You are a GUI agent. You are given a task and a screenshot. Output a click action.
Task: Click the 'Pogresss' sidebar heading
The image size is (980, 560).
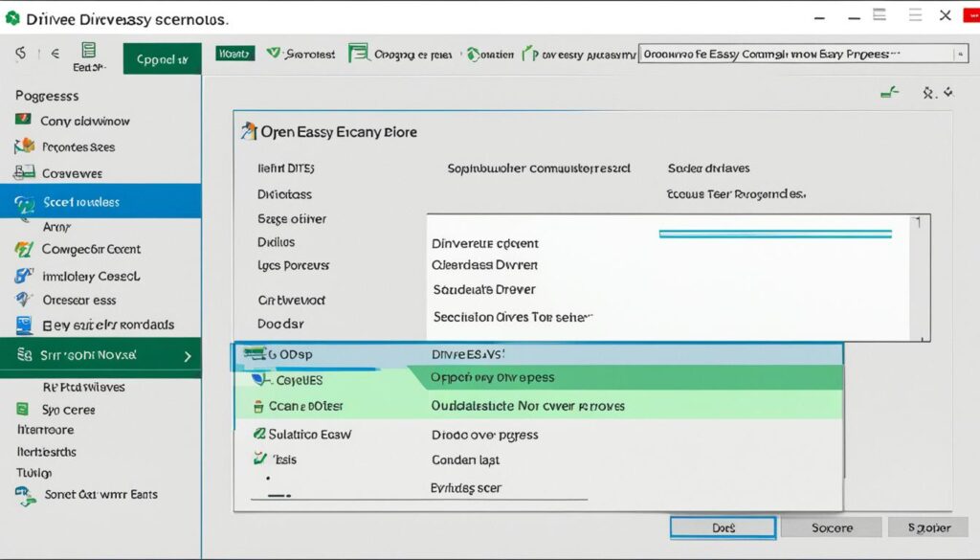47,96
